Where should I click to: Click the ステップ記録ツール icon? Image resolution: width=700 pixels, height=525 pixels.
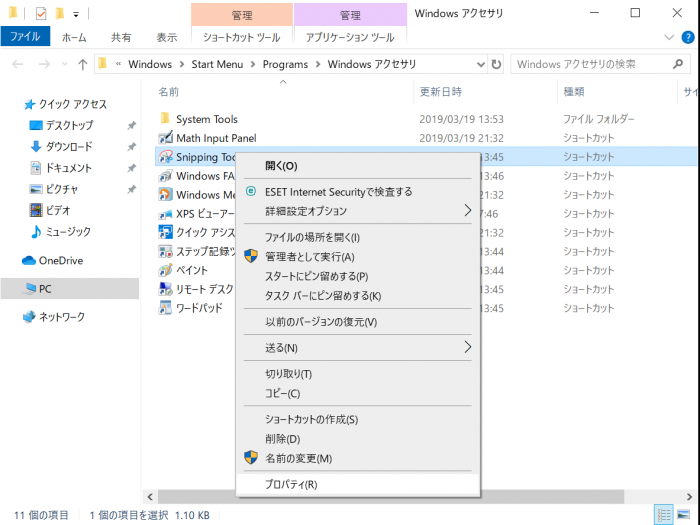[165, 251]
